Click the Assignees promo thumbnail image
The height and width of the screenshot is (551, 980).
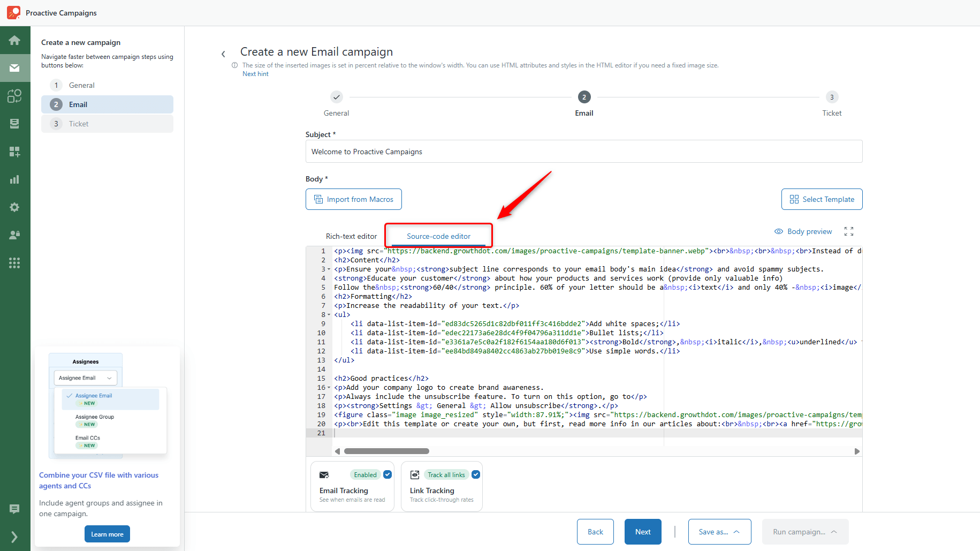point(108,406)
